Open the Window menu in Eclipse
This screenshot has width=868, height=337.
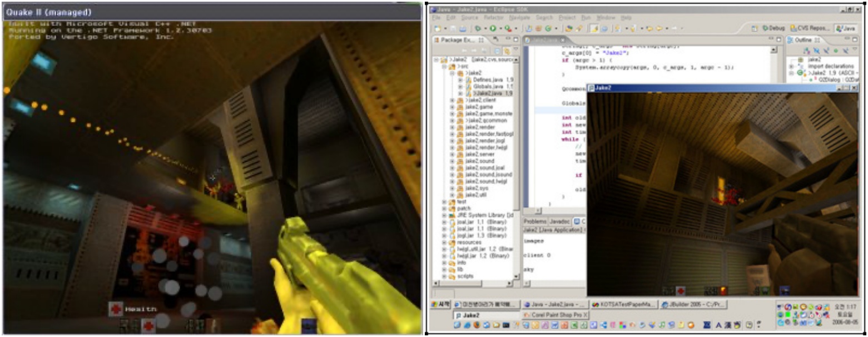pyautogui.click(x=606, y=18)
